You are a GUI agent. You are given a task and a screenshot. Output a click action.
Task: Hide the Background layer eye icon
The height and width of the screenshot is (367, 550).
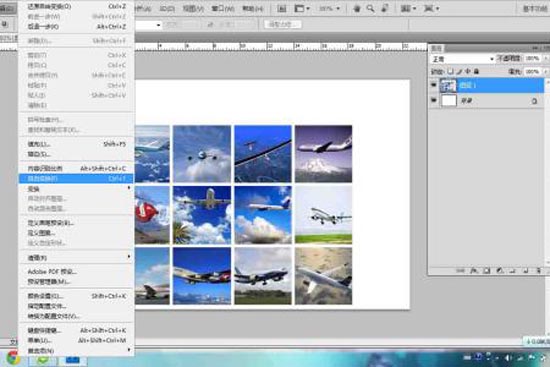(434, 100)
